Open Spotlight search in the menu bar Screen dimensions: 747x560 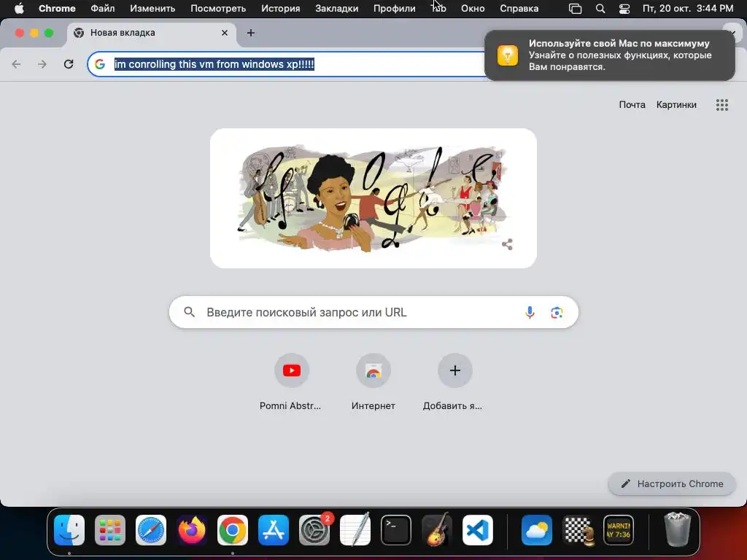tap(600, 9)
